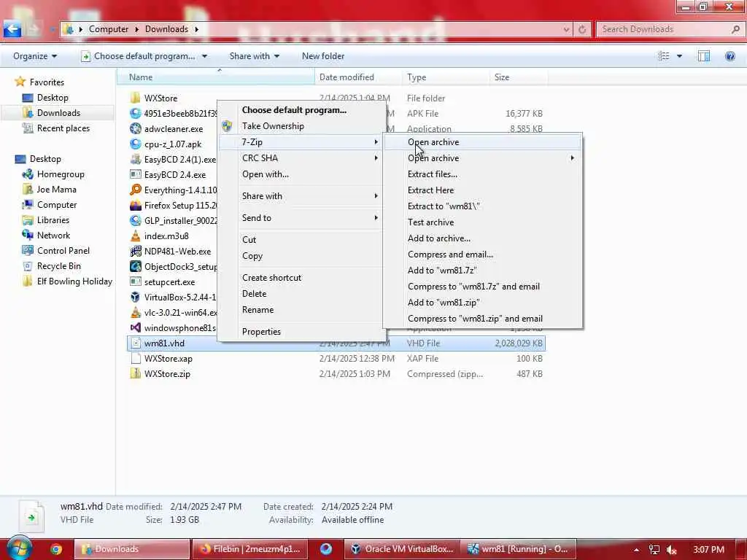Expand second Open archive submenu arrow

pos(572,158)
